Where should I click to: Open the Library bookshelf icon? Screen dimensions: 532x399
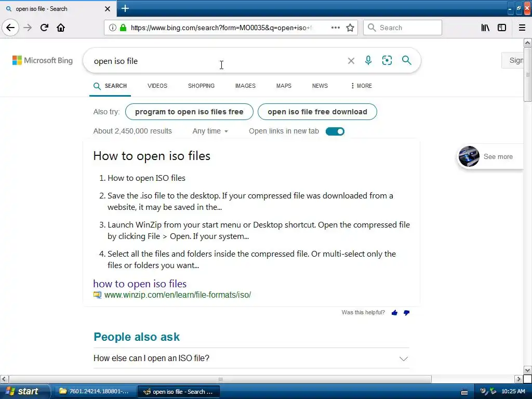(485, 28)
